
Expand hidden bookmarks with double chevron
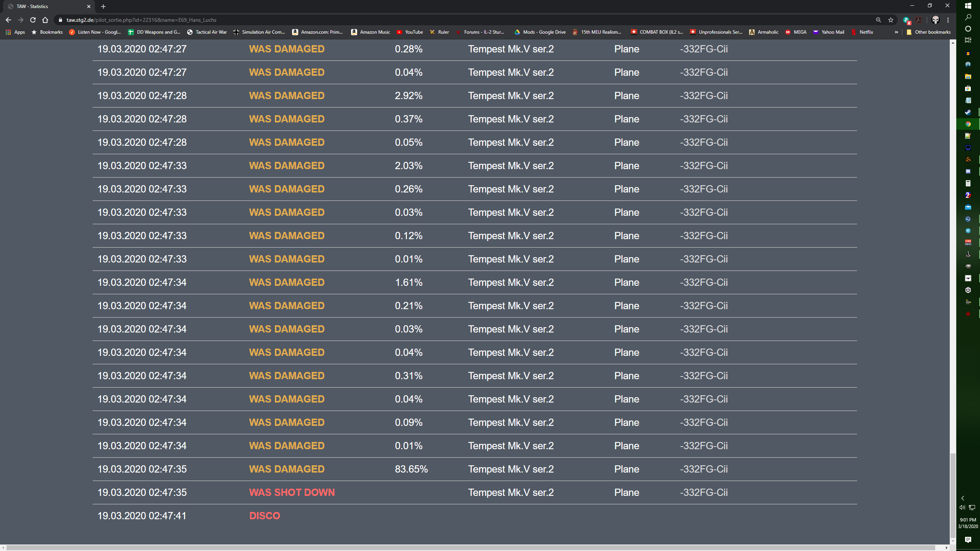(896, 32)
